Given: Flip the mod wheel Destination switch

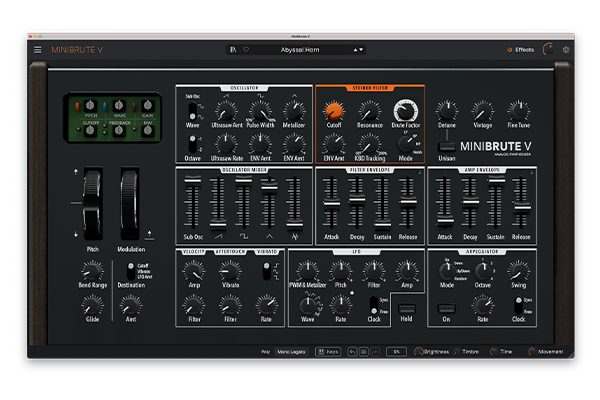Looking at the screenshot, I should (131, 271).
